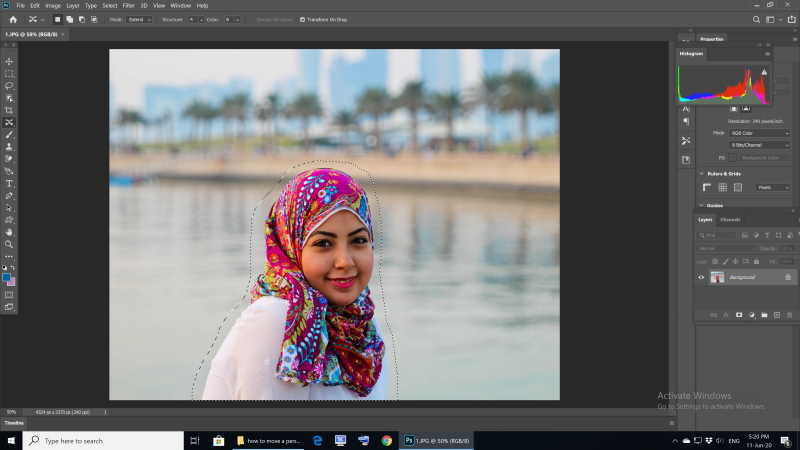Create new adjustment layer icon

(752, 315)
